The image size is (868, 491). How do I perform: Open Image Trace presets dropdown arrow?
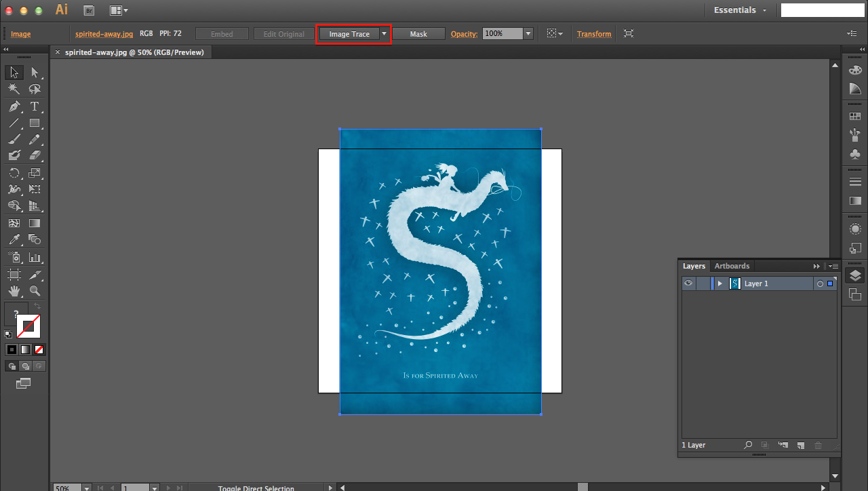(384, 34)
